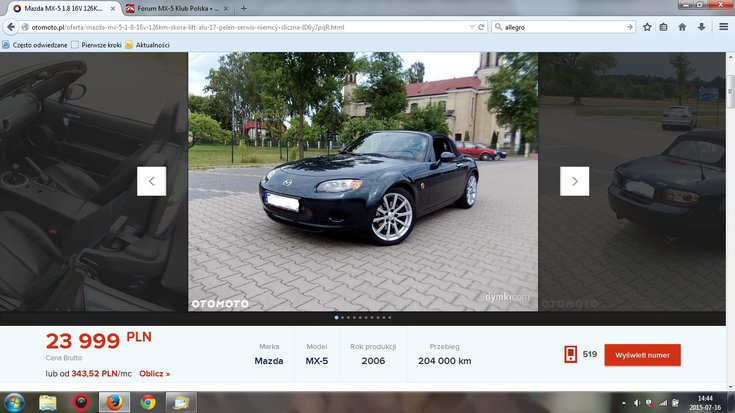Open the red round media app in taskbar
735x413 pixels.
[x=81, y=403]
